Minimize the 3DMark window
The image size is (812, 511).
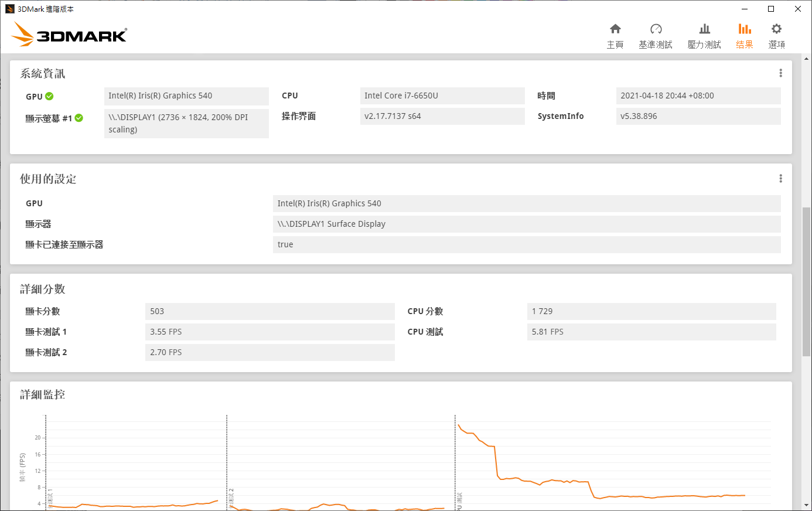click(x=745, y=9)
